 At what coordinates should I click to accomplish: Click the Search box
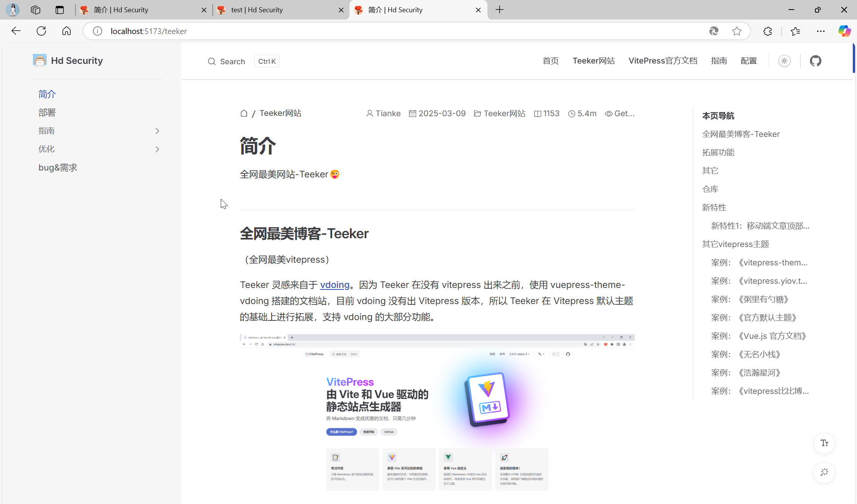coord(243,61)
